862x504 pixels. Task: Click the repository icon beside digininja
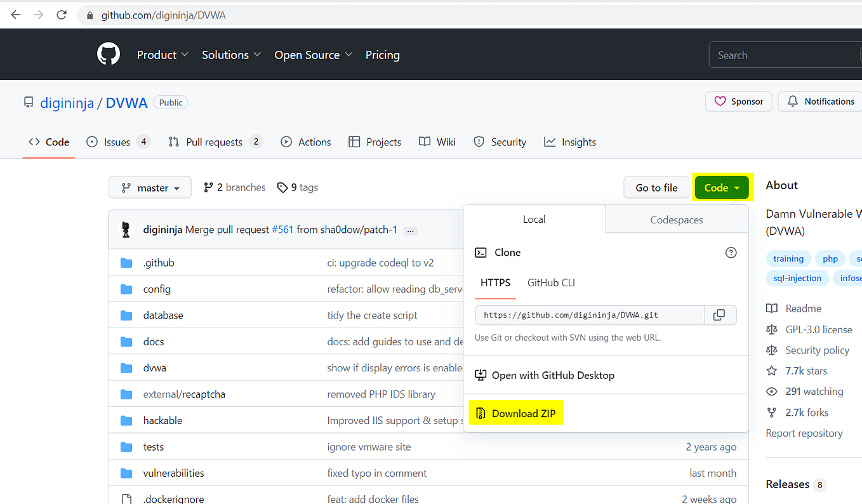click(x=29, y=102)
